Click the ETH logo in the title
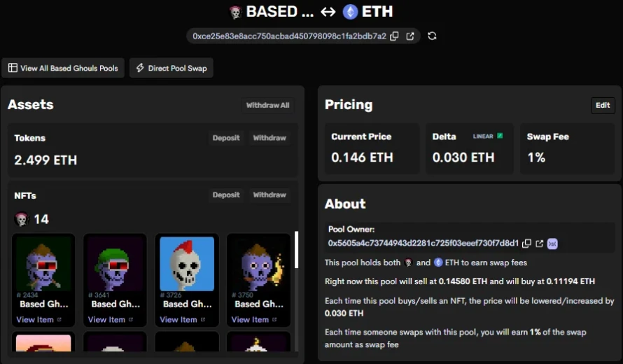 (x=350, y=12)
